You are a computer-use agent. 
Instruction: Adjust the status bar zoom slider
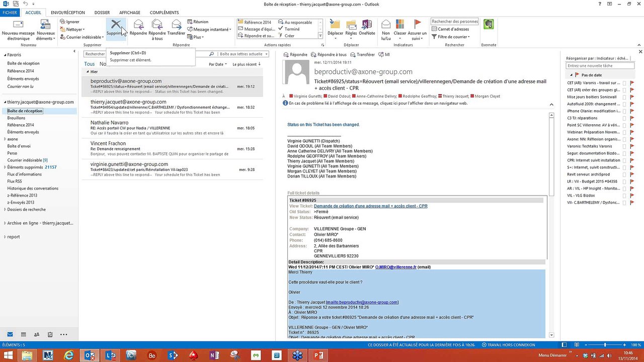coord(605,345)
